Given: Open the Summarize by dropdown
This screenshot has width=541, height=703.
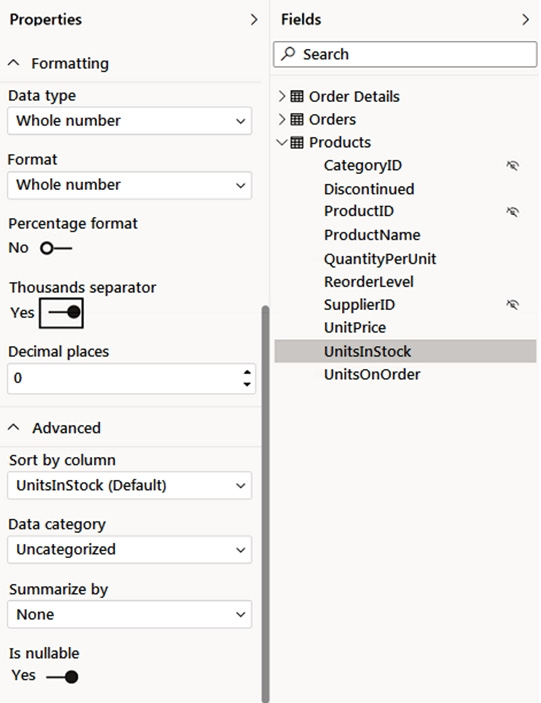Looking at the screenshot, I should coord(130,614).
